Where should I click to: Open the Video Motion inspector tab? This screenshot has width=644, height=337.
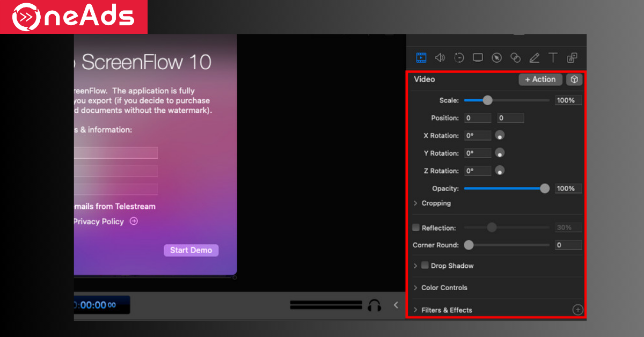pyautogui.click(x=459, y=57)
